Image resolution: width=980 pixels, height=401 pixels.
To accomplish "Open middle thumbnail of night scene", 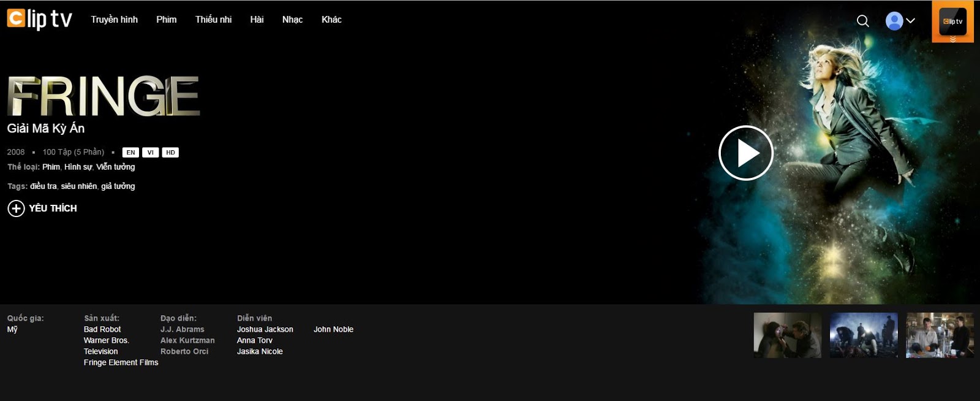I will point(864,335).
